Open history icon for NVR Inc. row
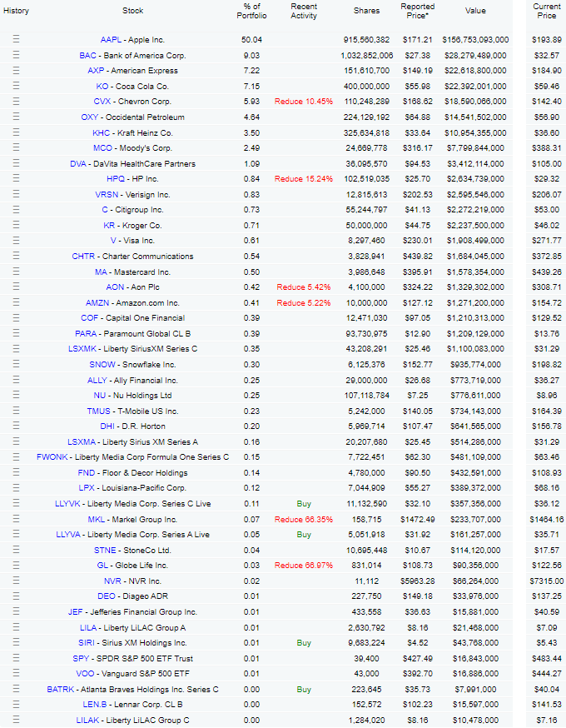Image resolution: width=566 pixels, height=728 pixels. coord(17,581)
